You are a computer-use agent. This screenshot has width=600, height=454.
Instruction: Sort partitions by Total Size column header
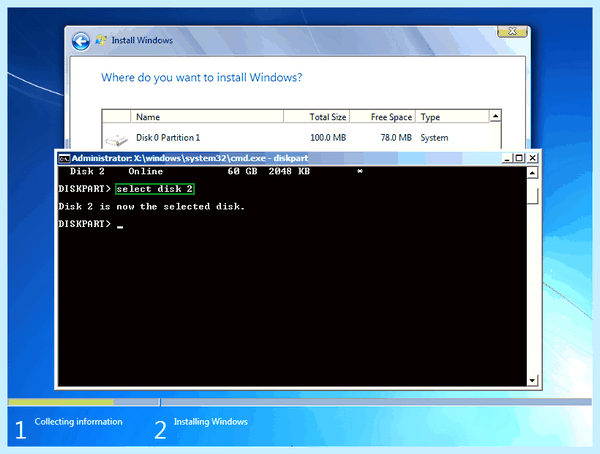click(316, 117)
